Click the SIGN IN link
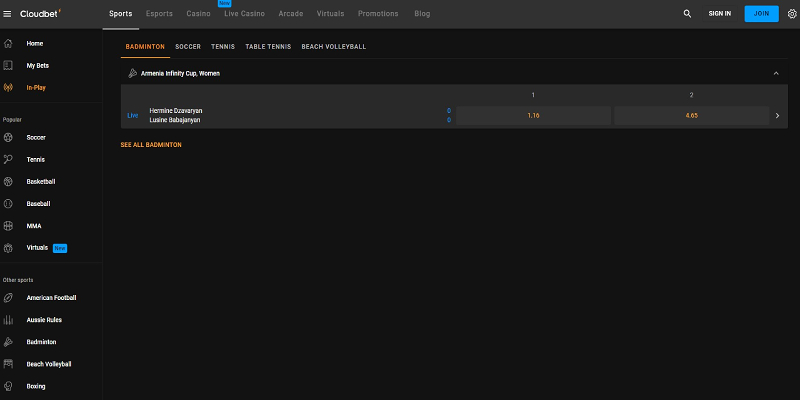Viewport: 800px width, 400px height. (719, 14)
